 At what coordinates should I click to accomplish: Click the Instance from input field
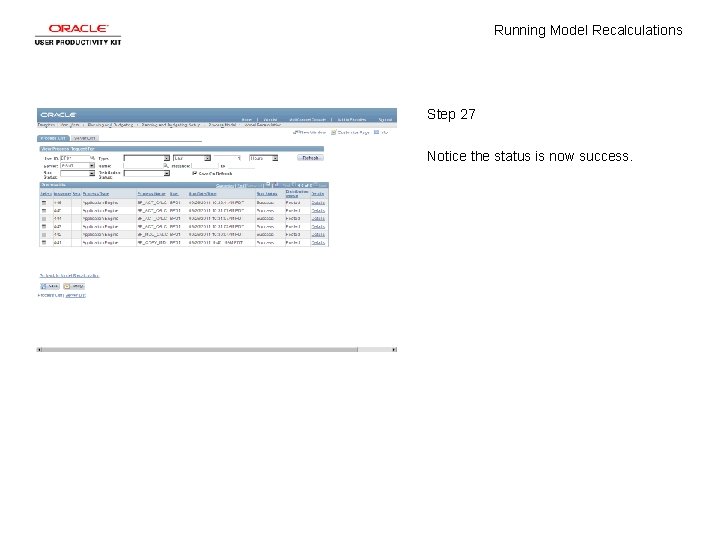204,166
